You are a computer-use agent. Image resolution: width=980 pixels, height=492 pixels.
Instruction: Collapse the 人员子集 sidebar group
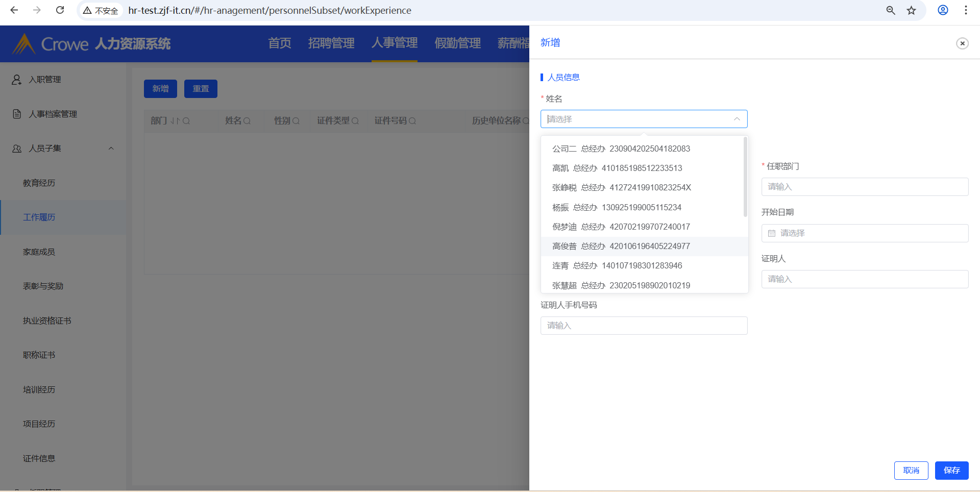point(111,149)
